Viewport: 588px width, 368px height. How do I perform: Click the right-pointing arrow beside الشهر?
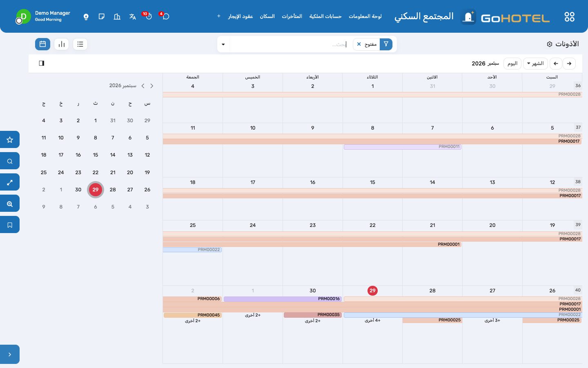(x=569, y=63)
